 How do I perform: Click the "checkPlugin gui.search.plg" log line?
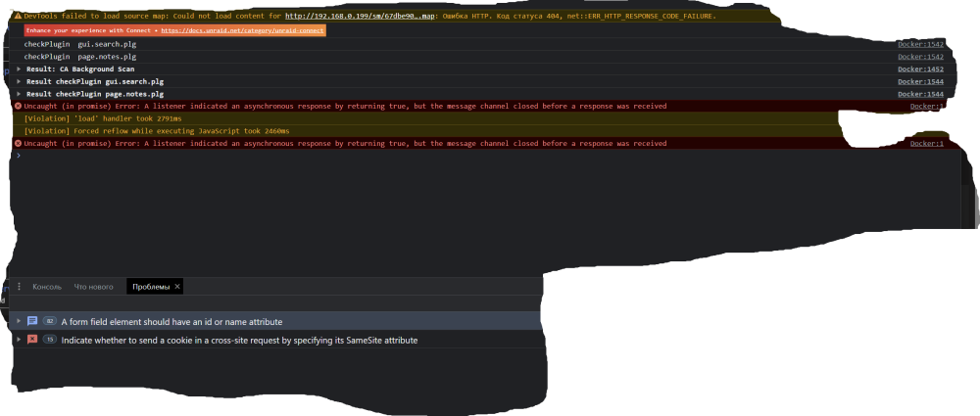pyautogui.click(x=80, y=44)
